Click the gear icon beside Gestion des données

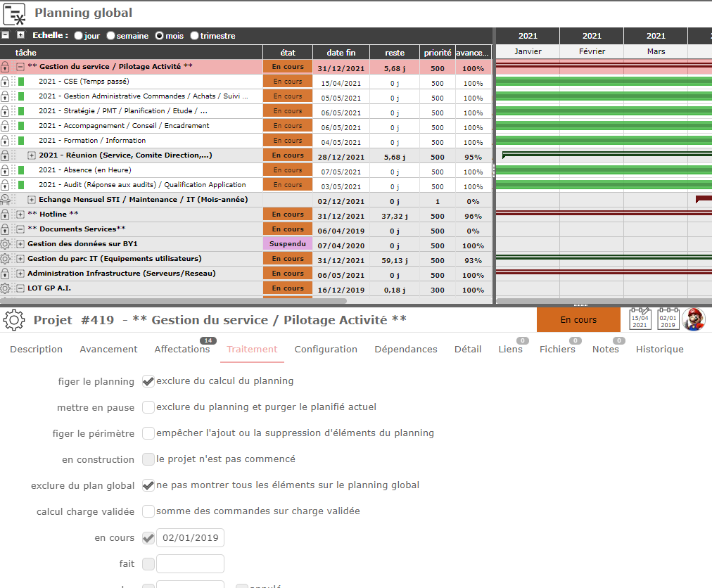pos(6,244)
